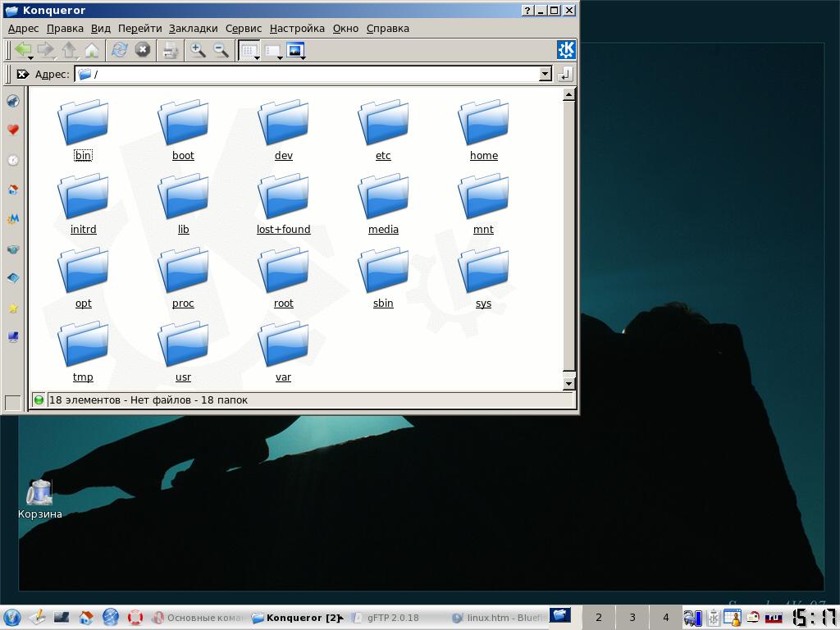The image size is (840, 630).
Task: Open the Вид menu
Action: [101, 29]
